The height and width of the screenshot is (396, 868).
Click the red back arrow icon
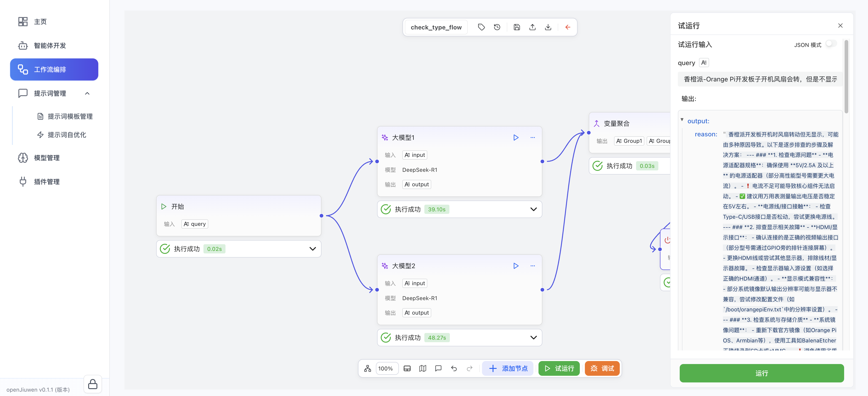pos(568,27)
